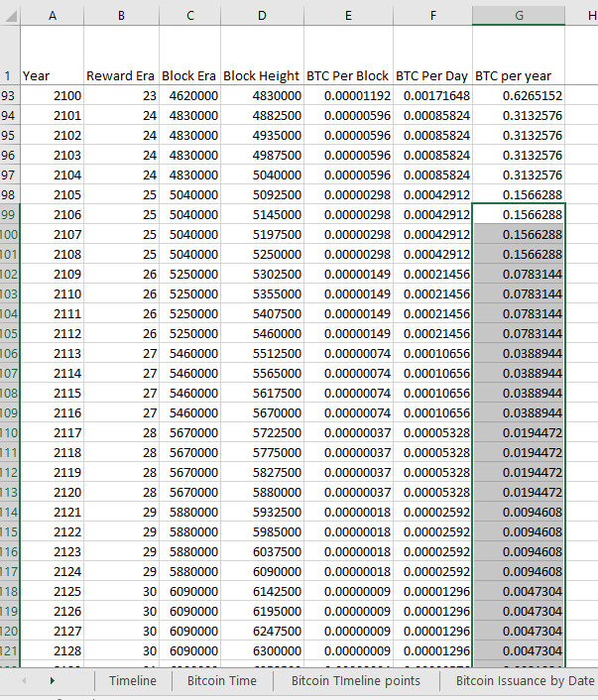
Task: Select year cell 2109
Action: pos(52,274)
